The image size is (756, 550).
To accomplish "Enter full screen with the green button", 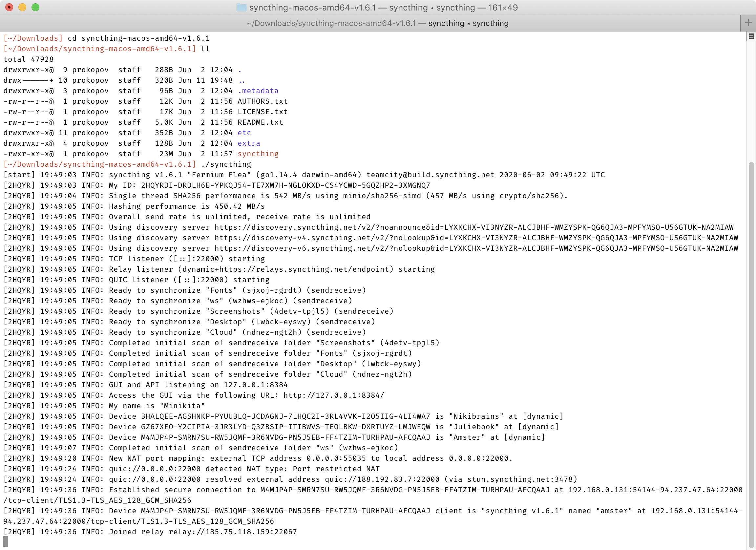I will 35,7.
